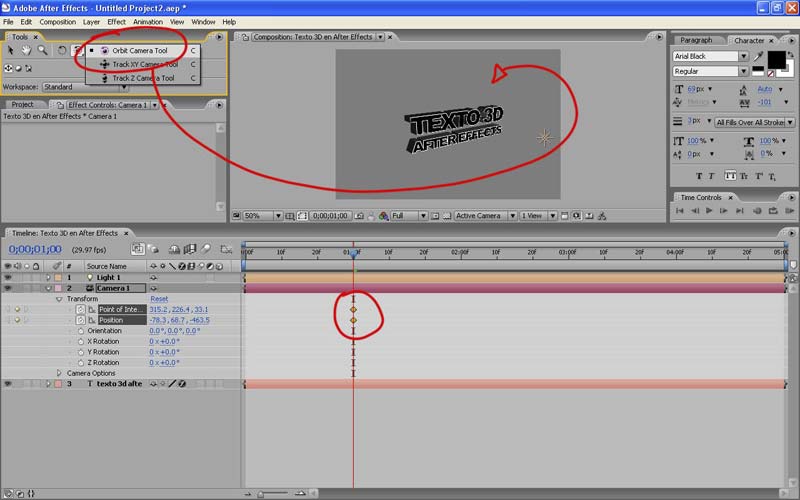This screenshot has width=800, height=500.
Task: Open the Animation menu
Action: [147, 22]
